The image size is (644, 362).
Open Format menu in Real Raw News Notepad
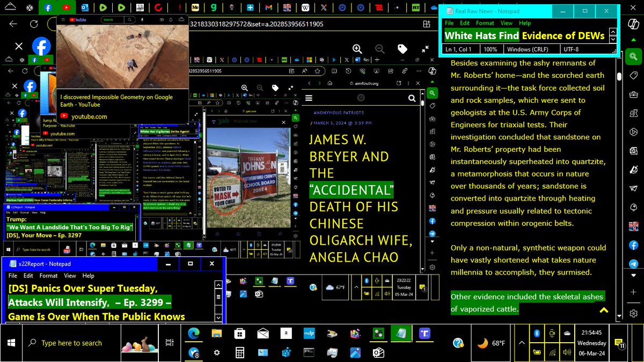[x=485, y=23]
